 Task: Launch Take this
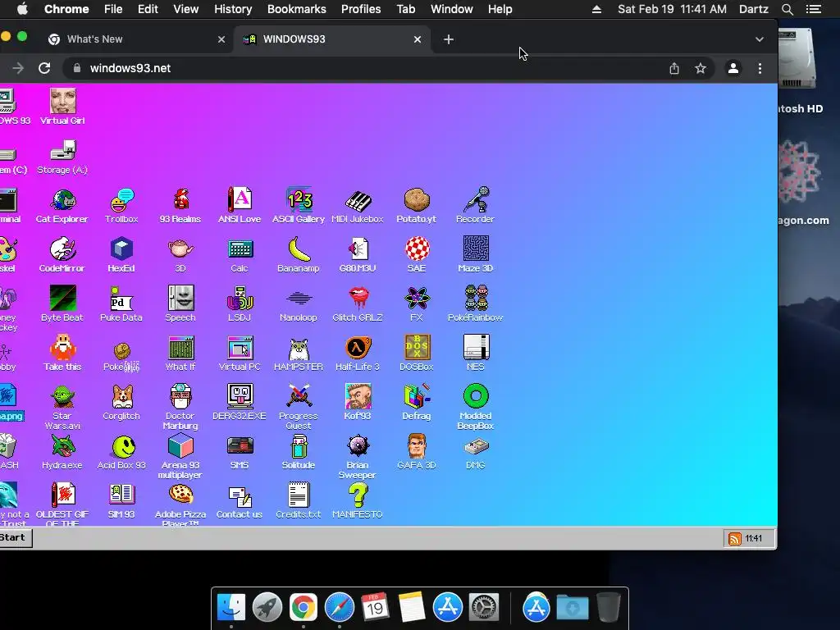click(62, 354)
